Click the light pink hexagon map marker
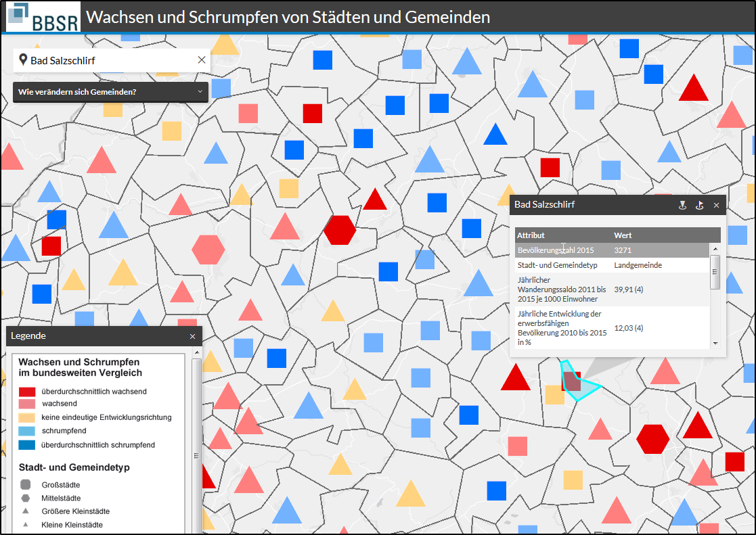 (x=208, y=249)
